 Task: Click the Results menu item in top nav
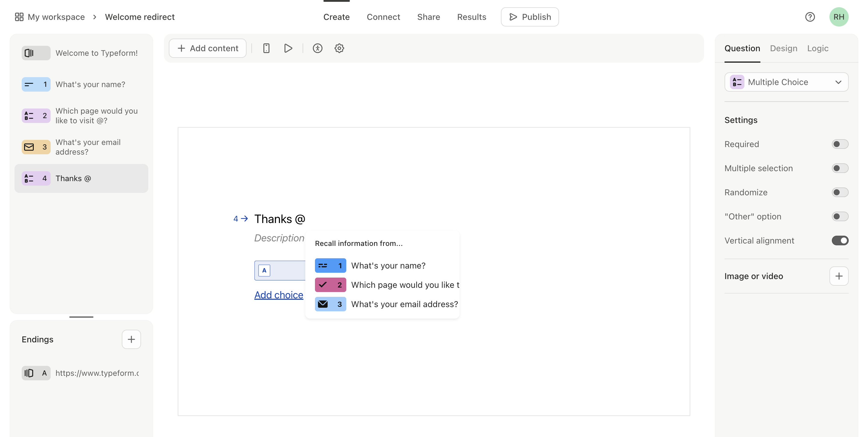click(471, 17)
